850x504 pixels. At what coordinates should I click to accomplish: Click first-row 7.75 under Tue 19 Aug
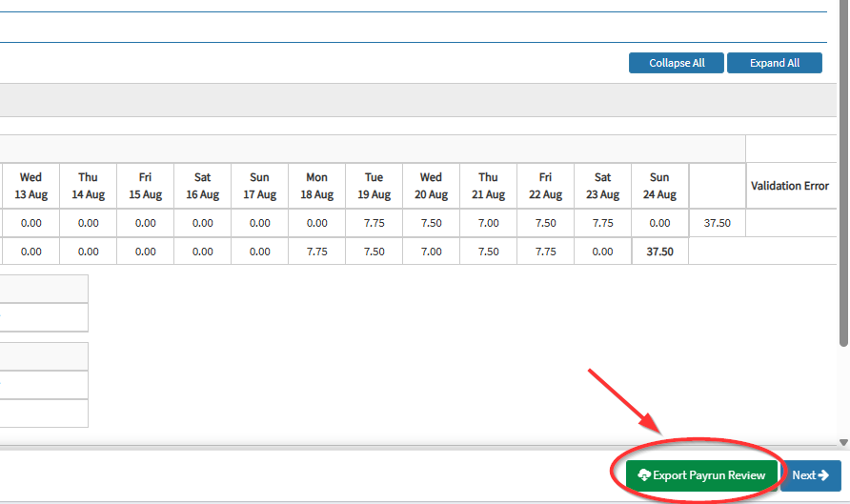(374, 223)
